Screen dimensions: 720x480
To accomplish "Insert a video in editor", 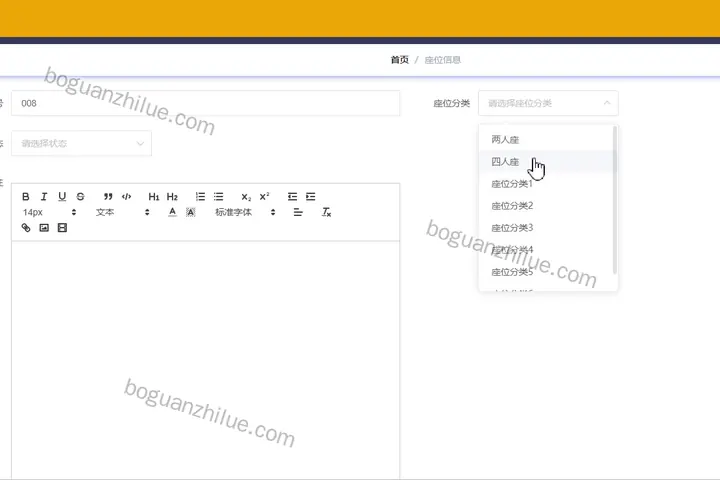I will pyautogui.click(x=62, y=227).
